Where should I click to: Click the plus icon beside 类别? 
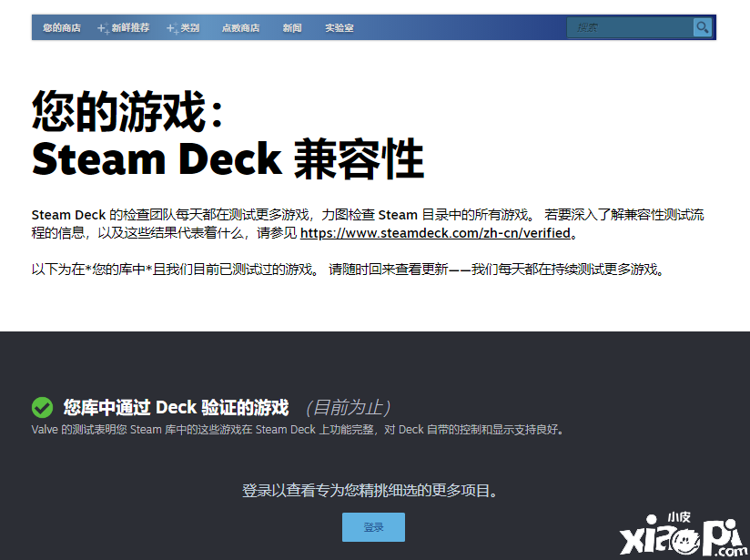pos(172,28)
